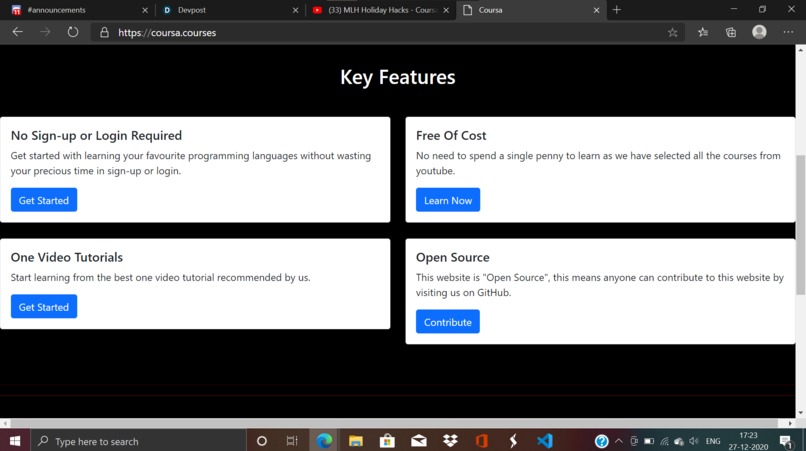The image size is (806, 451).
Task: Go back with the browser back arrow
Action: (17, 32)
